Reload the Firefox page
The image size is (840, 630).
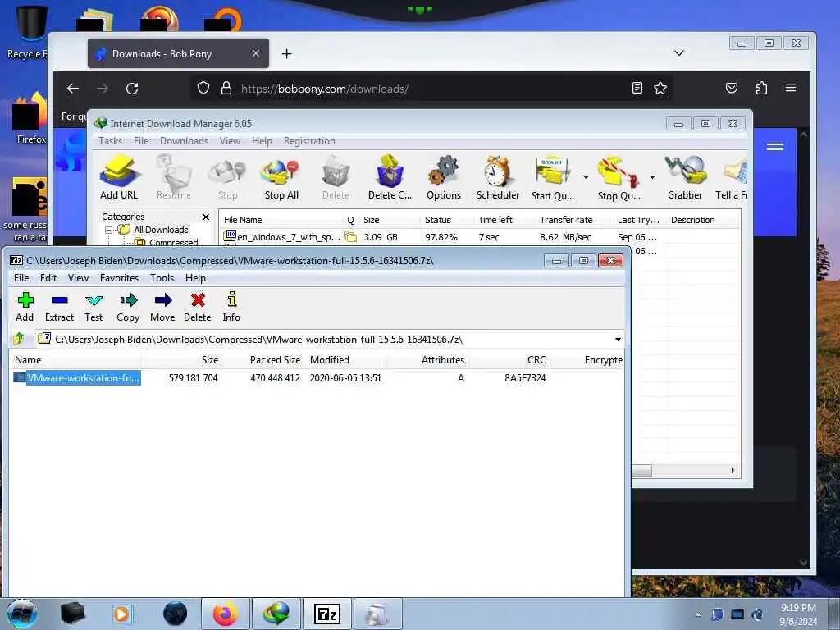pyautogui.click(x=132, y=89)
